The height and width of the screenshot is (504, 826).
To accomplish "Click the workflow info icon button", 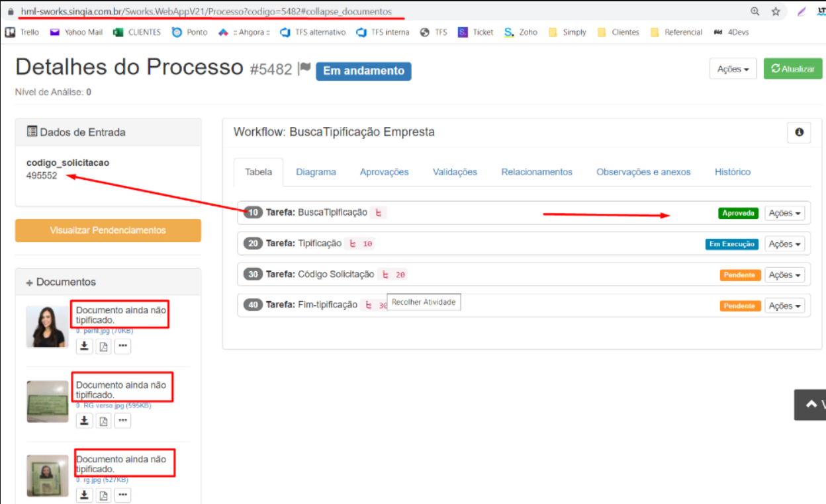I will 799,132.
